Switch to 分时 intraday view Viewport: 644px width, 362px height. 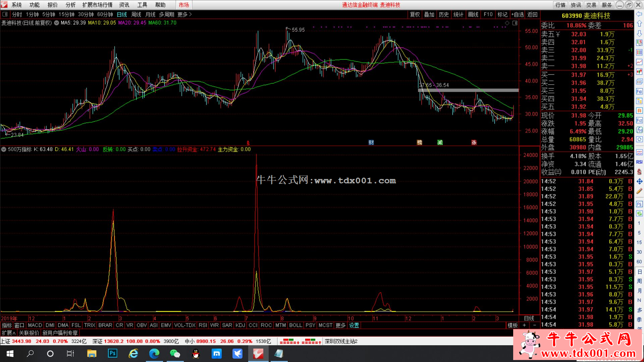(x=17, y=14)
